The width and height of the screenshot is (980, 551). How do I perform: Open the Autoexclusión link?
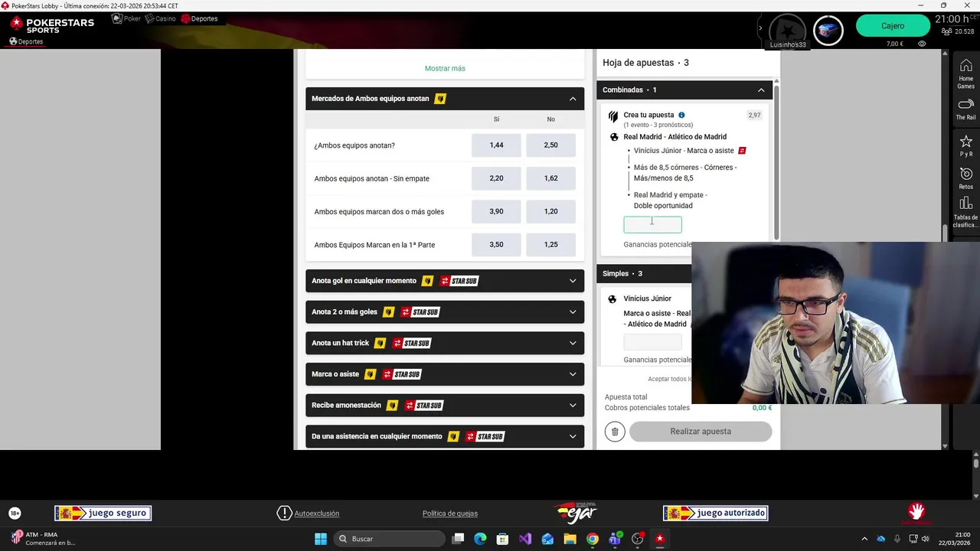317,514
